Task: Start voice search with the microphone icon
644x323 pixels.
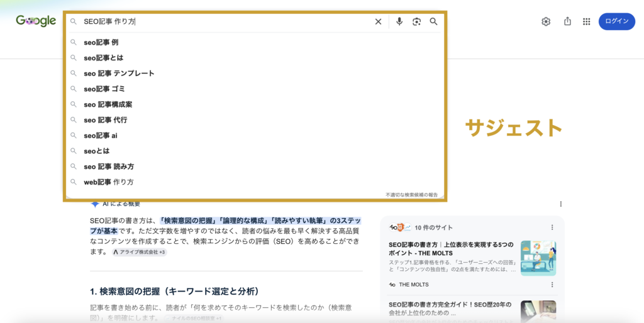Action: (x=399, y=22)
